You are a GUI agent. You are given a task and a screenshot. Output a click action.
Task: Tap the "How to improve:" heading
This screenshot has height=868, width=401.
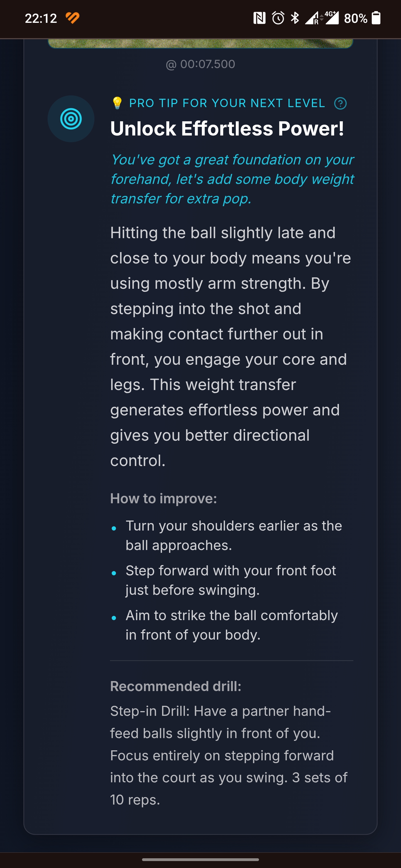tap(163, 498)
